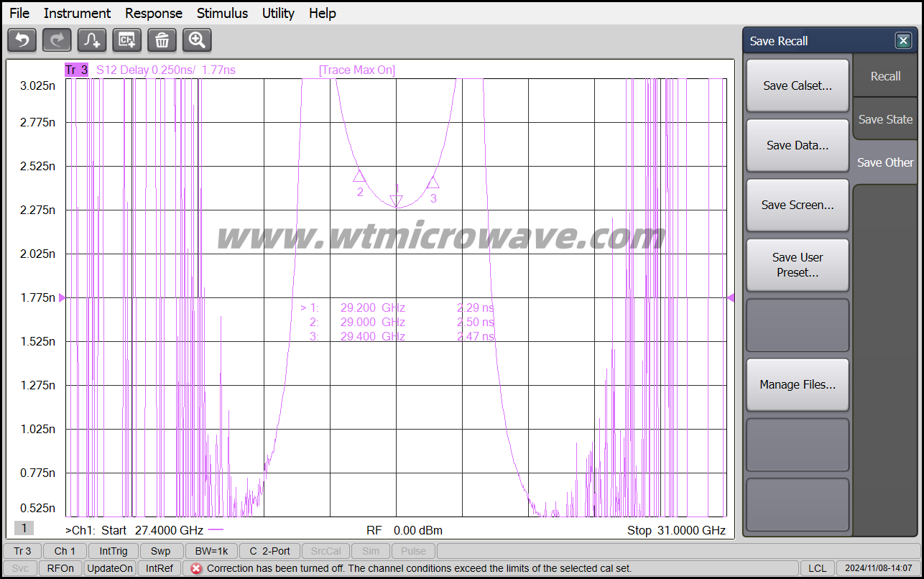Toggle the RFOn indicator

tap(60, 568)
